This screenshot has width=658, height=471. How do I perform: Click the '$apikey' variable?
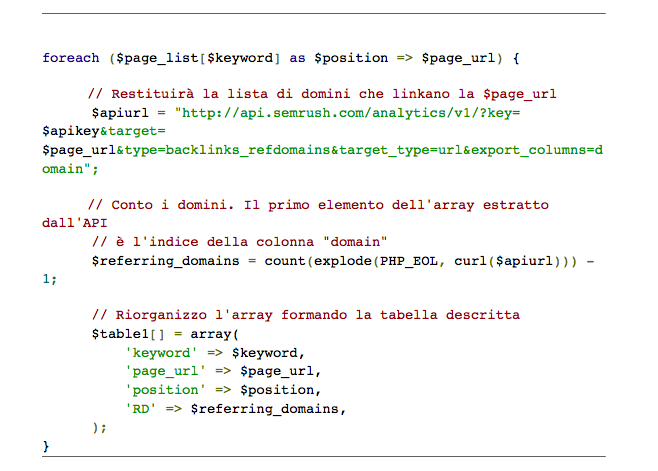pyautogui.click(x=71, y=131)
